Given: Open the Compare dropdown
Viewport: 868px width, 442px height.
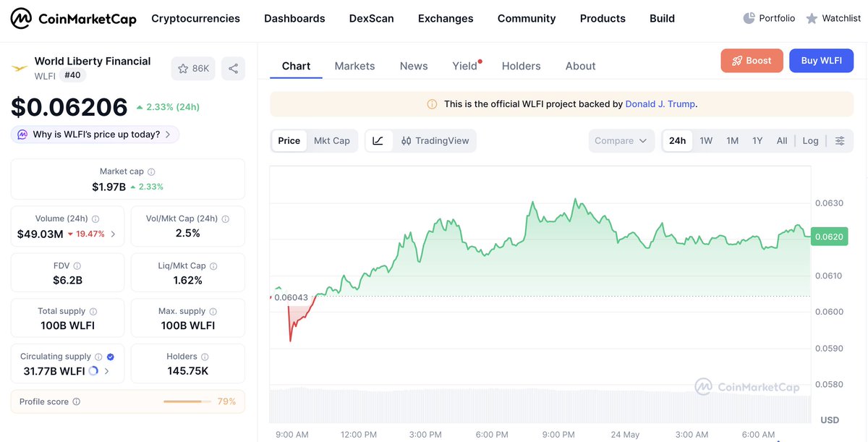Looking at the screenshot, I should tap(621, 141).
